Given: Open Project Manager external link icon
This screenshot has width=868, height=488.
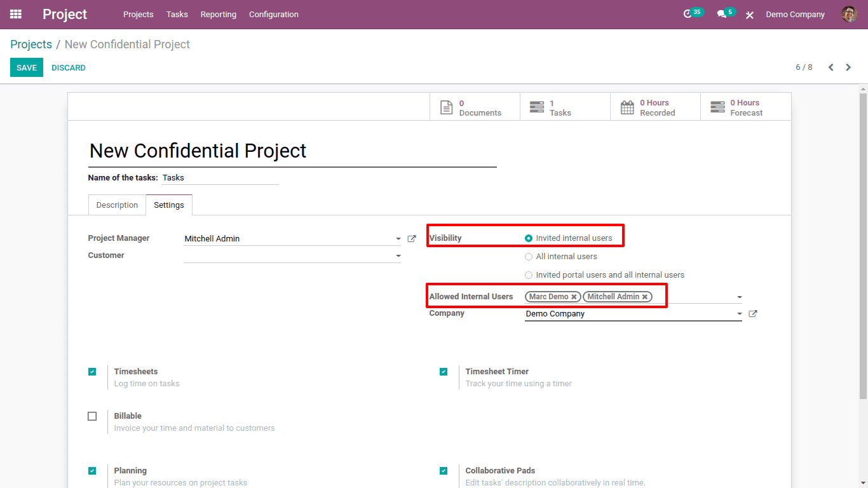Looking at the screenshot, I should coord(412,239).
